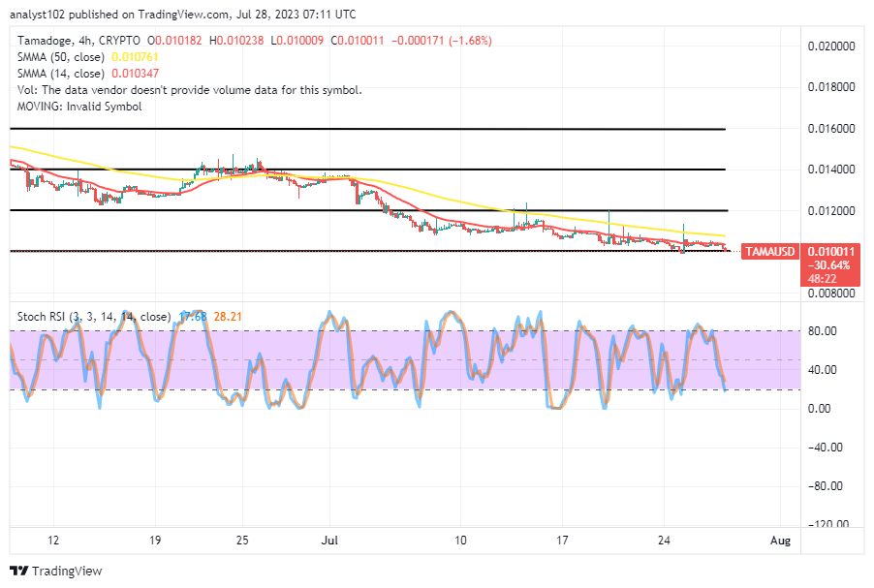This screenshot has width=874, height=588.
Task: Click the low price value L0.010009
Action: click(x=297, y=40)
